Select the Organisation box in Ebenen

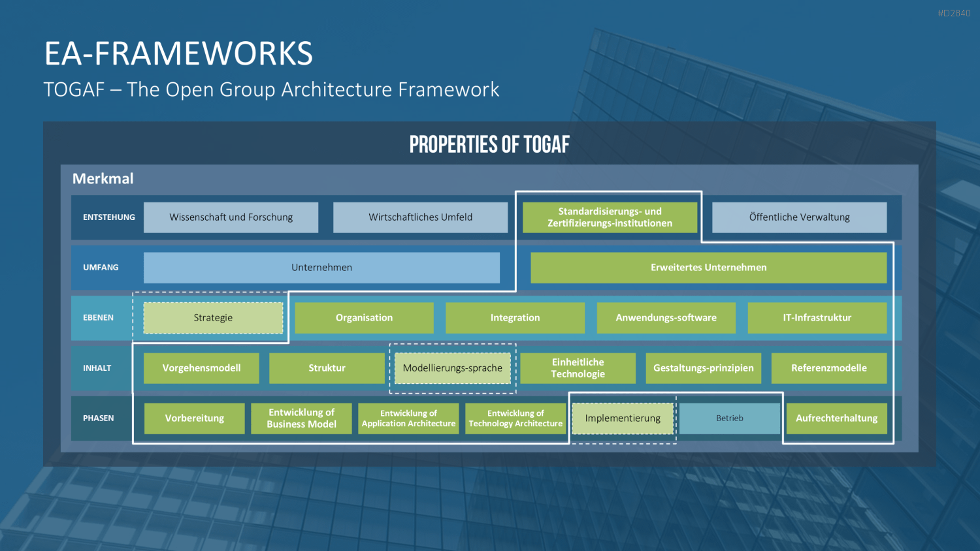click(x=364, y=318)
